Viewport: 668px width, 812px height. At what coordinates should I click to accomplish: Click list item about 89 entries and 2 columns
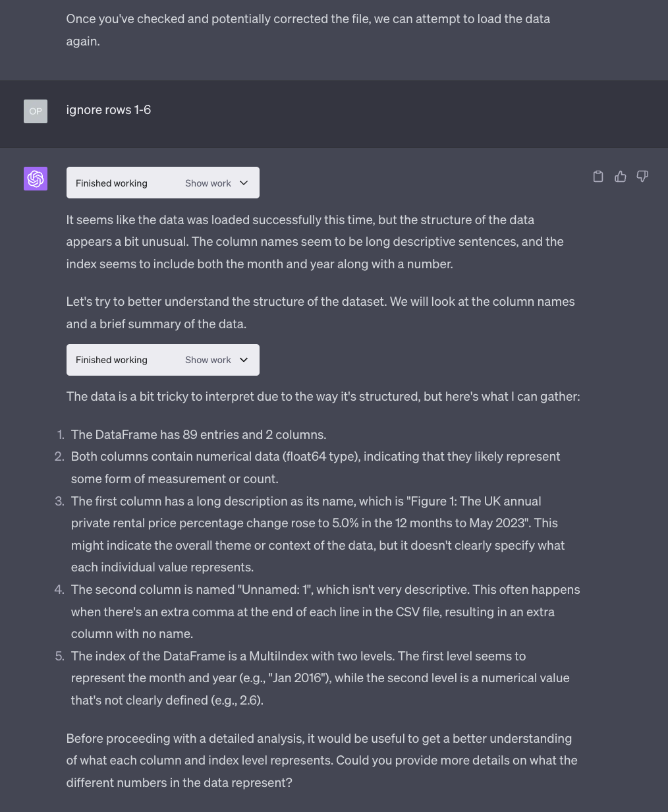(x=198, y=434)
